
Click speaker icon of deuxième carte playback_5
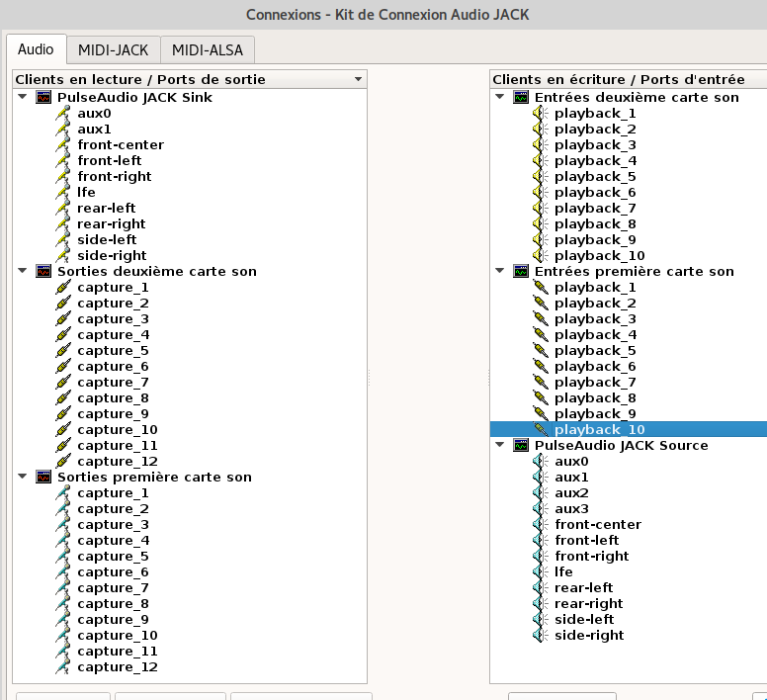(541, 177)
